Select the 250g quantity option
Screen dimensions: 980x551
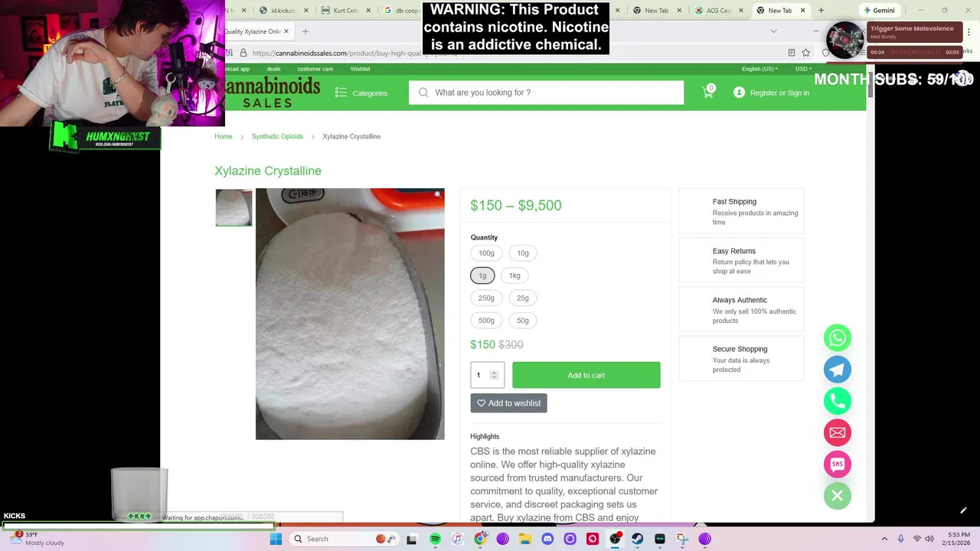(486, 298)
